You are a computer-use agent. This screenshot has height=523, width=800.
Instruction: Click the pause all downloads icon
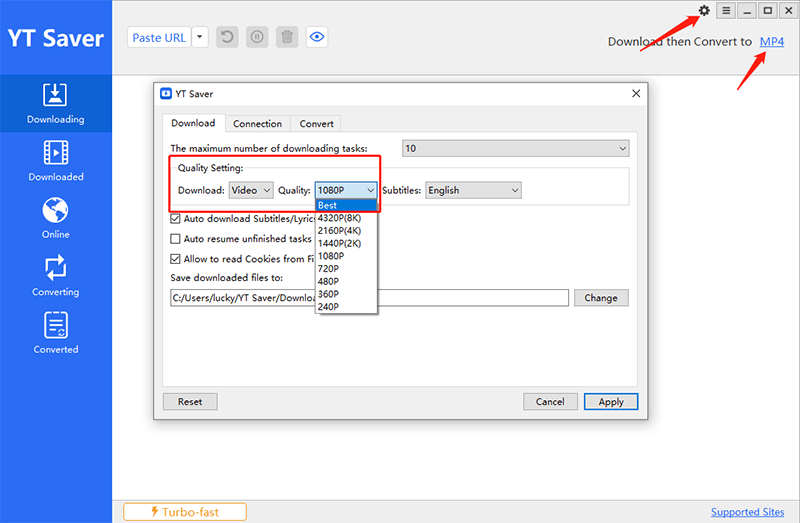[257, 37]
